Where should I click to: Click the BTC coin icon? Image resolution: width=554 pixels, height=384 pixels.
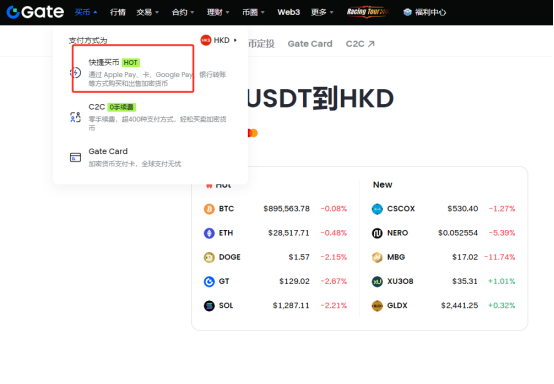coord(209,209)
